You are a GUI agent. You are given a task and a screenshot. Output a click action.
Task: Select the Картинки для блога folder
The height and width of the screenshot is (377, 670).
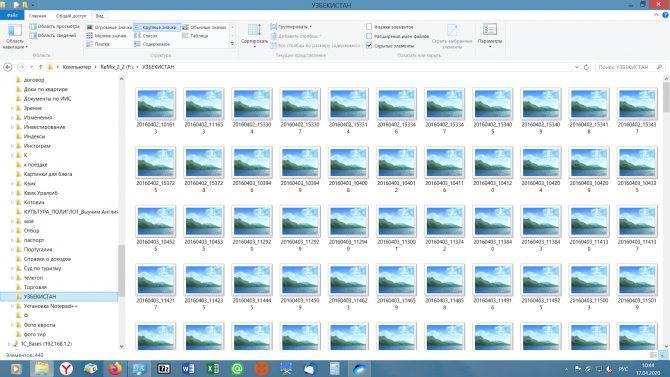pyautogui.click(x=47, y=174)
